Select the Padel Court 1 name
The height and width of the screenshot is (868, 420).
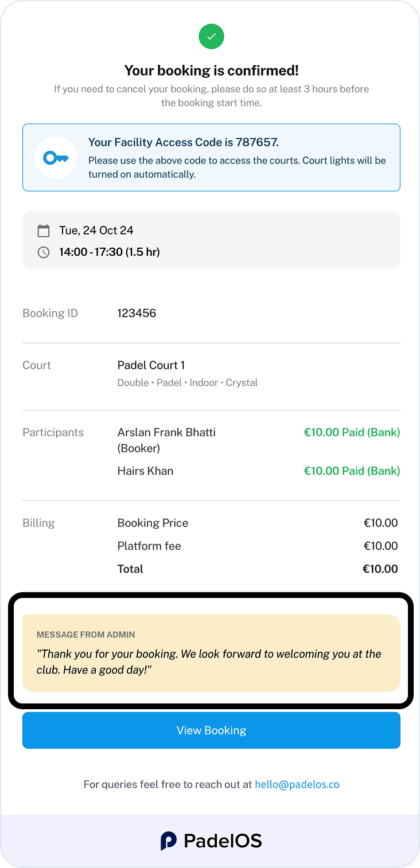(x=151, y=365)
